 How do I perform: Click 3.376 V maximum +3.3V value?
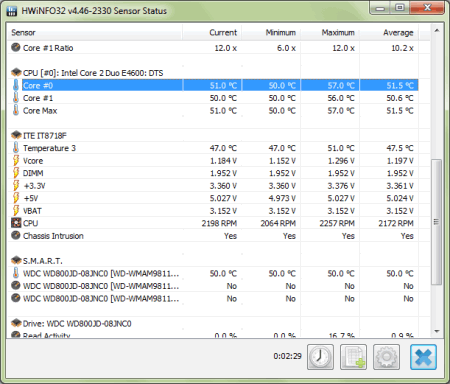[341, 186]
